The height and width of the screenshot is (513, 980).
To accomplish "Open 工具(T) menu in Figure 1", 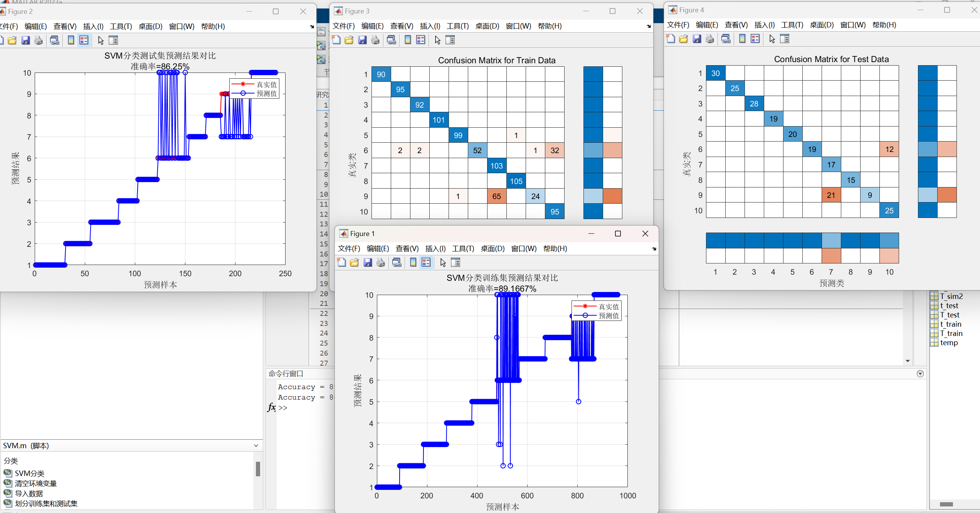I will (463, 249).
